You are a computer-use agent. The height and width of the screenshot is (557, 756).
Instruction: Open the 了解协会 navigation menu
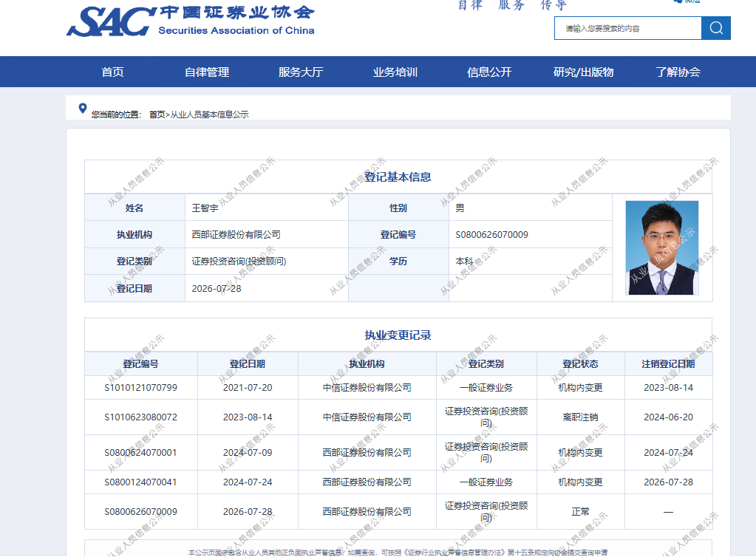678,72
